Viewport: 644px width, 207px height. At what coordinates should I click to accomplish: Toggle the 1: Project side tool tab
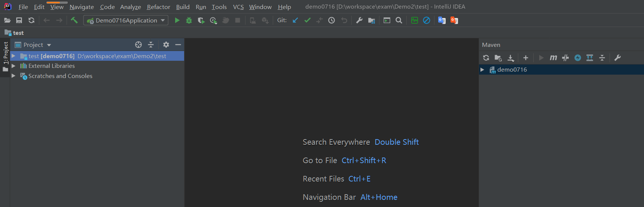(5, 57)
